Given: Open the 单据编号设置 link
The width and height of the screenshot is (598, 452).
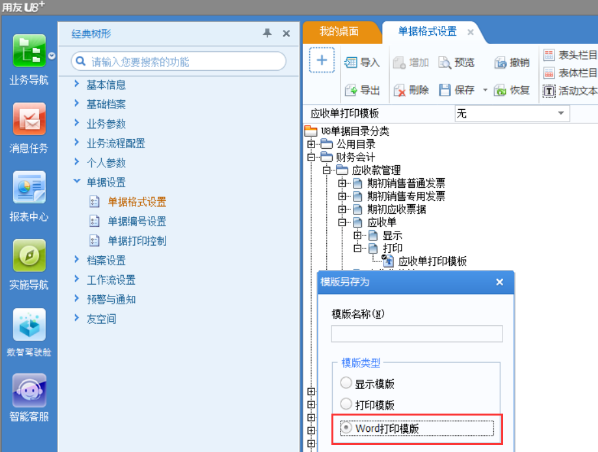Looking at the screenshot, I should click(137, 221).
